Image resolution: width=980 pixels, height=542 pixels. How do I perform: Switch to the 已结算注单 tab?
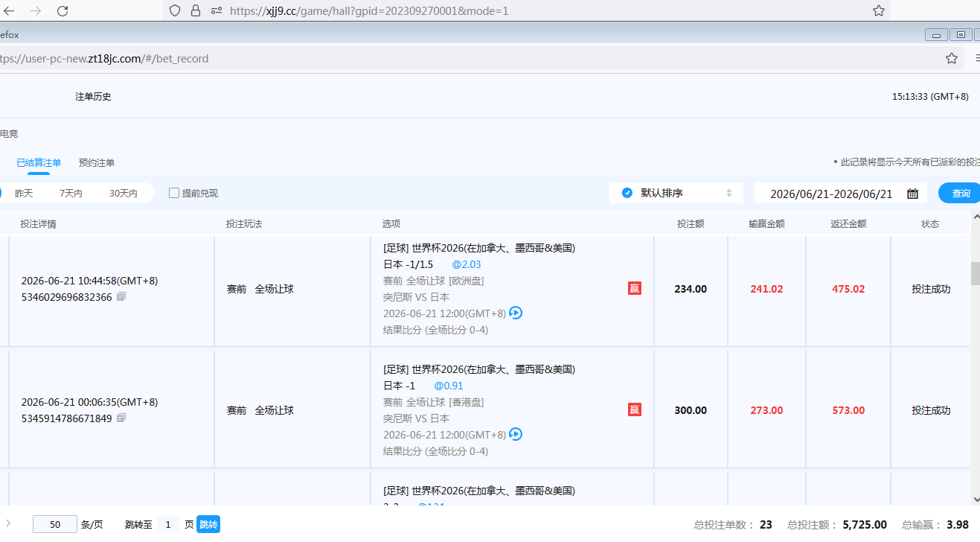pos(39,162)
